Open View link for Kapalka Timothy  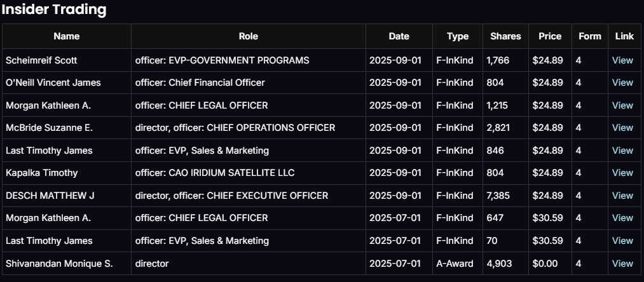pos(622,173)
